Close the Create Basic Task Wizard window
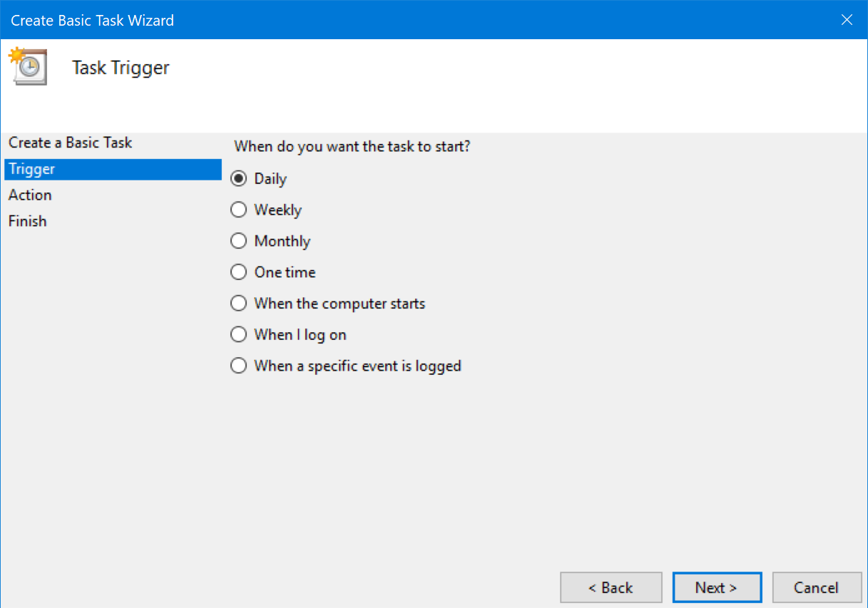 point(847,20)
